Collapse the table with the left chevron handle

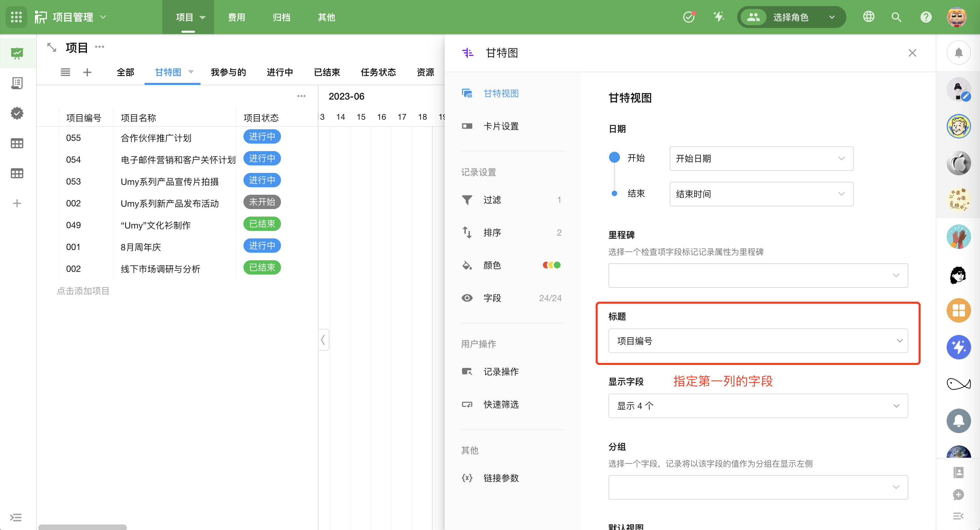[x=323, y=339]
